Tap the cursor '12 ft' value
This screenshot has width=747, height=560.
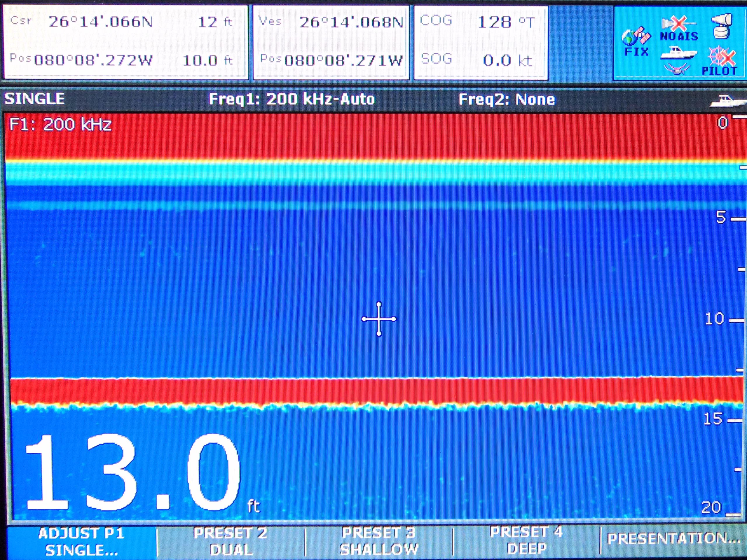pos(215,22)
